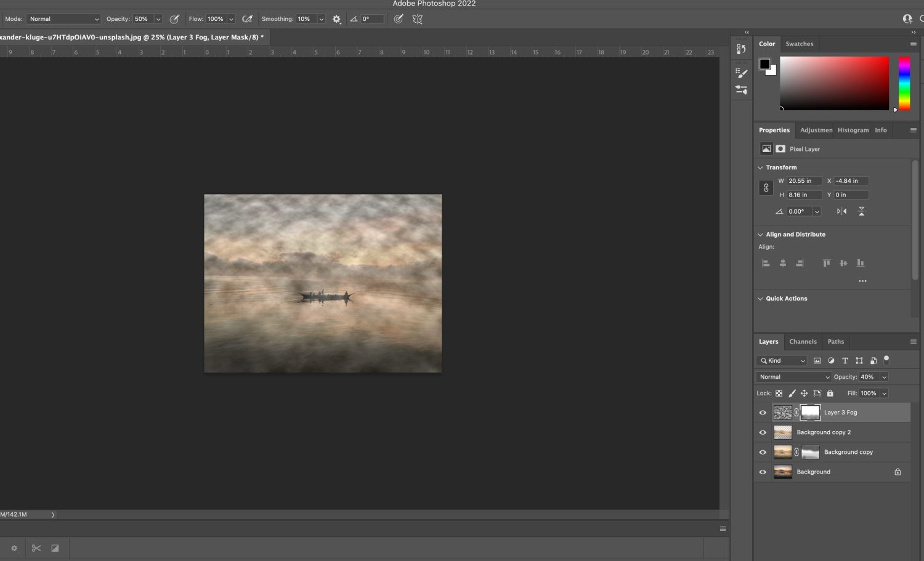This screenshot has height=561, width=924.
Task: Click the scissors icon in the bottom bar
Action: (36, 548)
